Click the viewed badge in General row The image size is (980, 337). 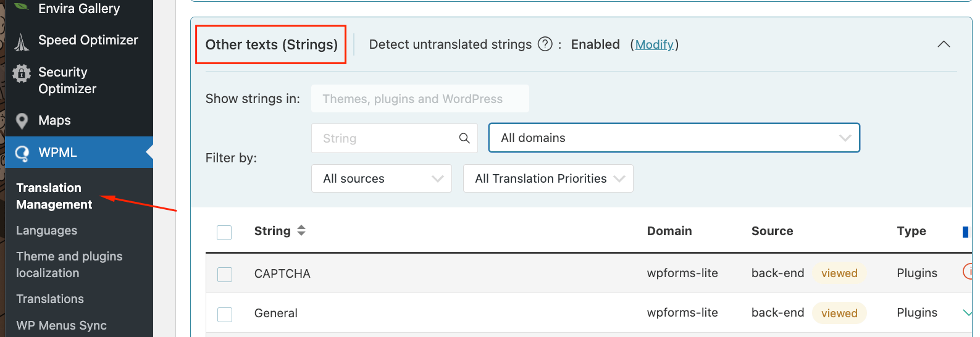(839, 314)
